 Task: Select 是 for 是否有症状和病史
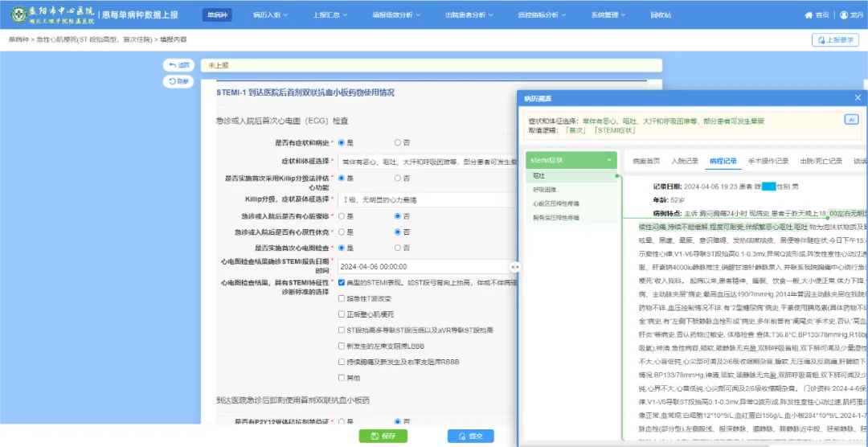coord(342,142)
